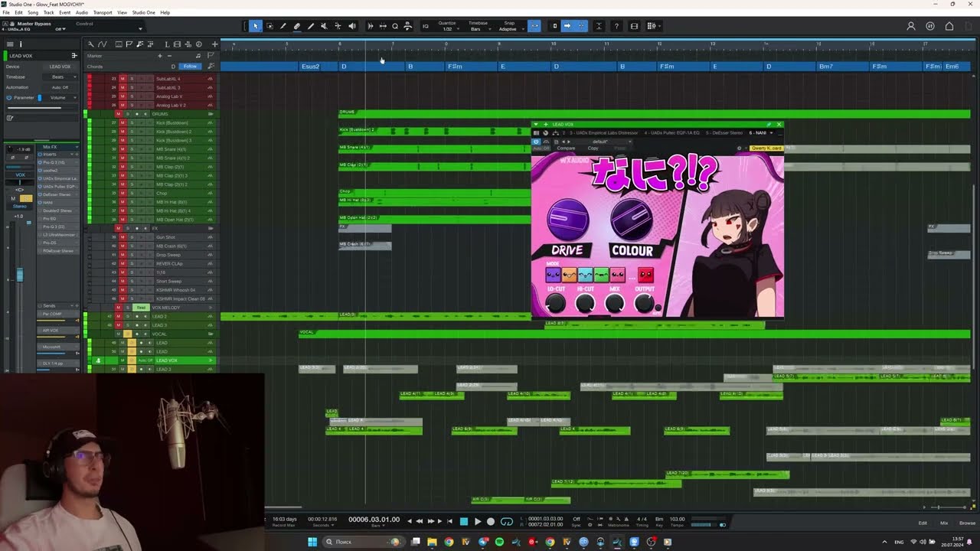The width and height of the screenshot is (980, 551).
Task: Click the Record button in transport
Action: [x=491, y=522]
